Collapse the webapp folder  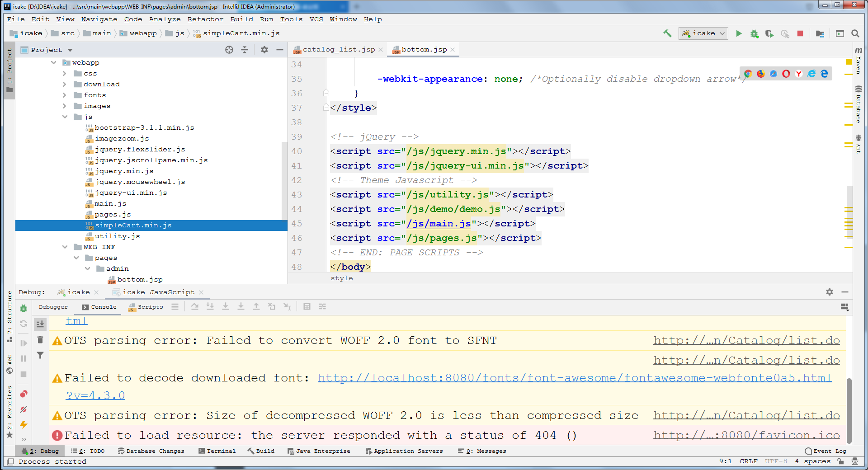54,62
